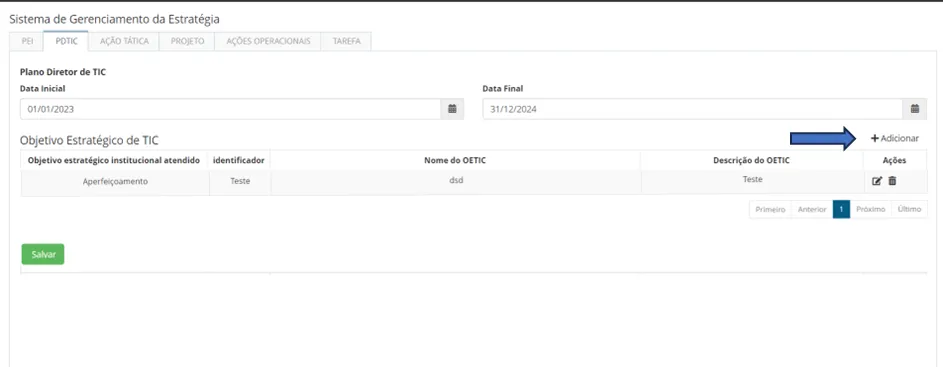943x367 pixels.
Task: Select page 1 in pagination
Action: pyautogui.click(x=841, y=209)
